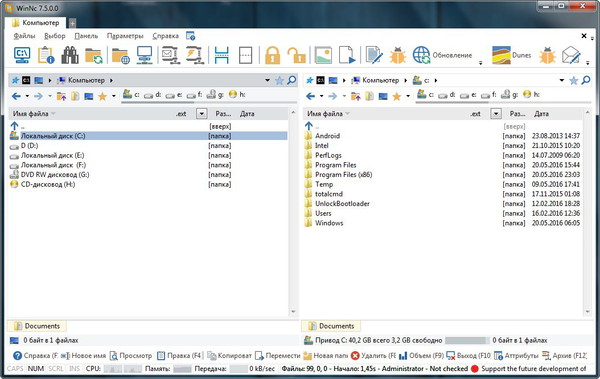Open the Файлы menu
This screenshot has height=379, width=600.
(24, 36)
